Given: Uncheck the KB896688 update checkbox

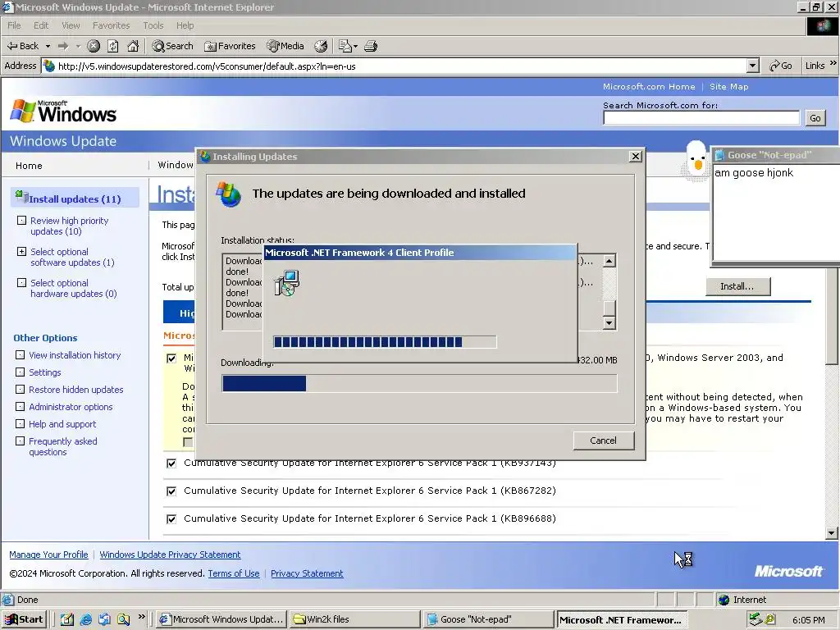Looking at the screenshot, I should [171, 519].
